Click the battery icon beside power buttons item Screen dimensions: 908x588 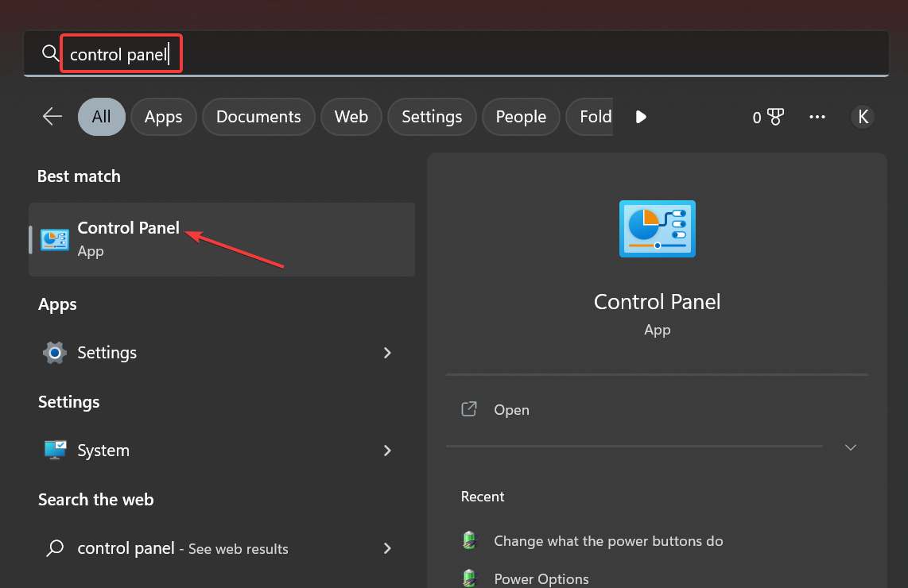coord(470,540)
